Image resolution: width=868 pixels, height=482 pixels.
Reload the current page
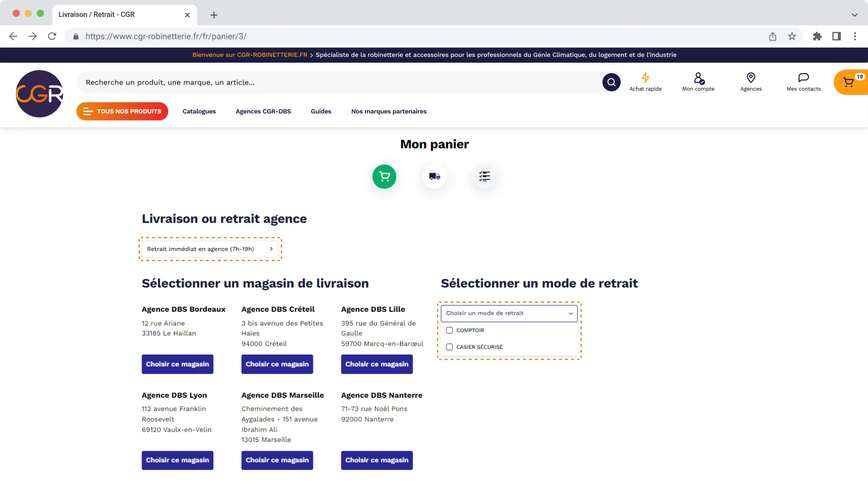click(52, 36)
